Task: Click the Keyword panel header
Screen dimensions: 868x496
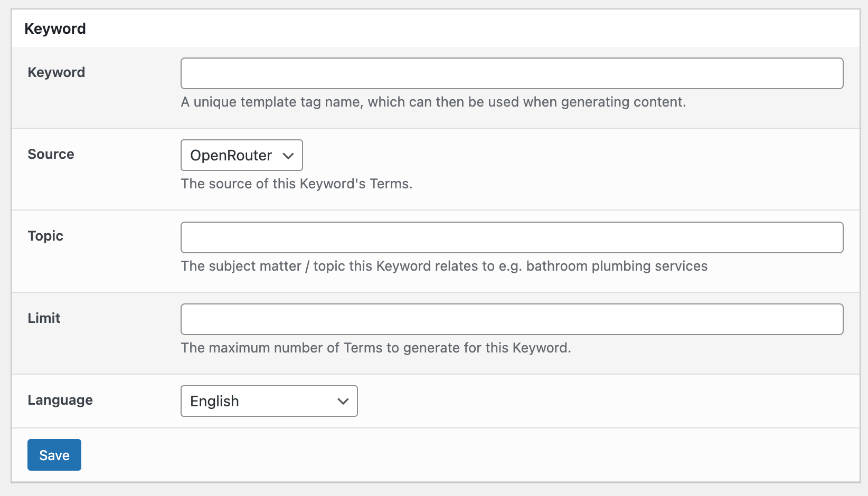Action: 55,28
